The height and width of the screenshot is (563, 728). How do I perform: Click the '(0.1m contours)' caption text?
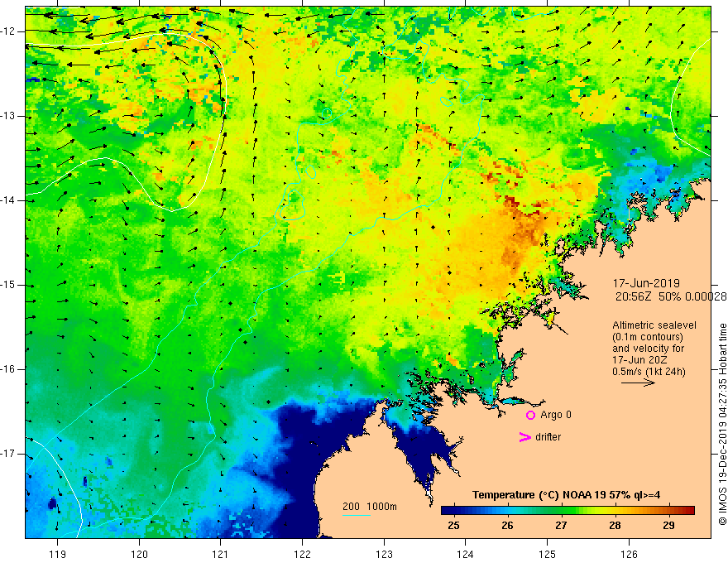point(648,337)
